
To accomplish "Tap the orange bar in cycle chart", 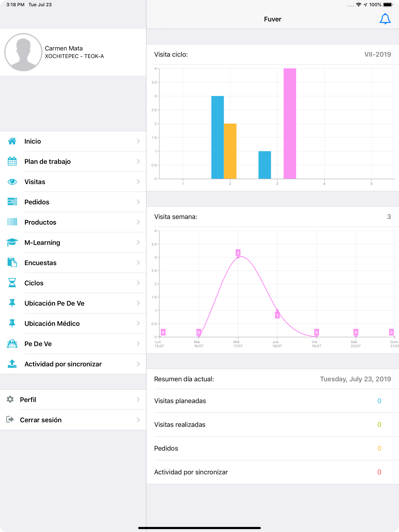I will click(230, 151).
